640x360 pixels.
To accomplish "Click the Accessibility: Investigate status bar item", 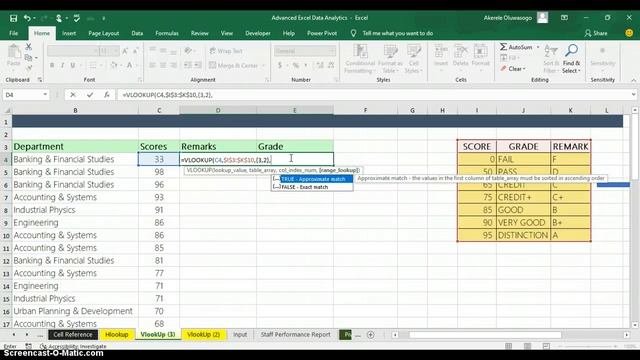I will click(x=73, y=346).
